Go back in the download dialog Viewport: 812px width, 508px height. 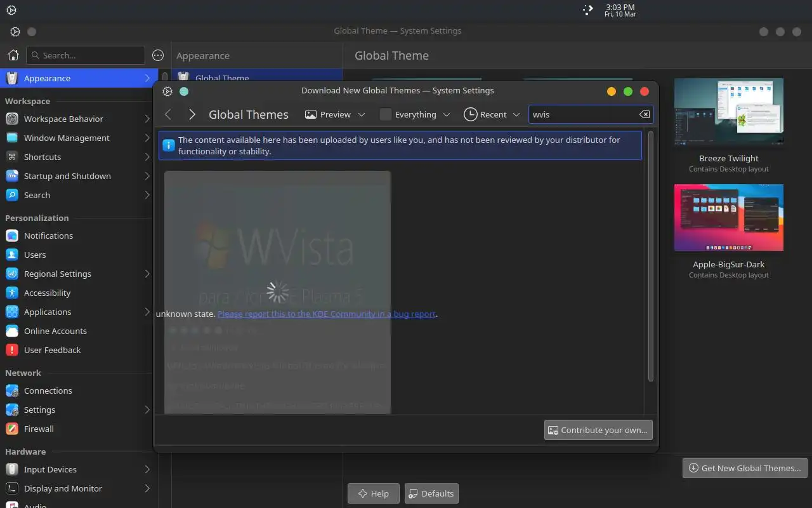click(x=168, y=114)
